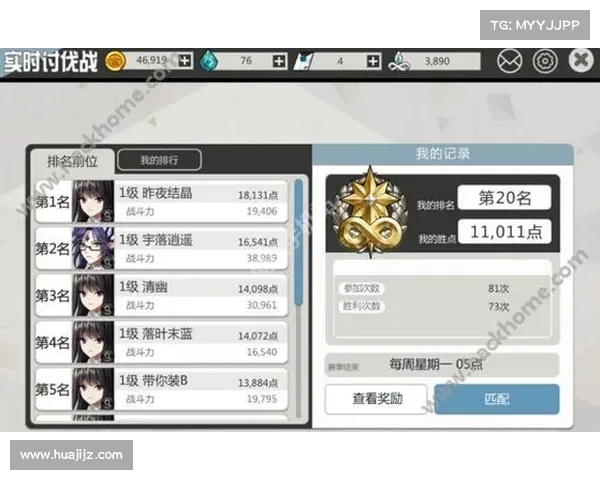Click fifth place avatar of 带你装B
This screenshot has height=480, width=600.
tap(93, 389)
